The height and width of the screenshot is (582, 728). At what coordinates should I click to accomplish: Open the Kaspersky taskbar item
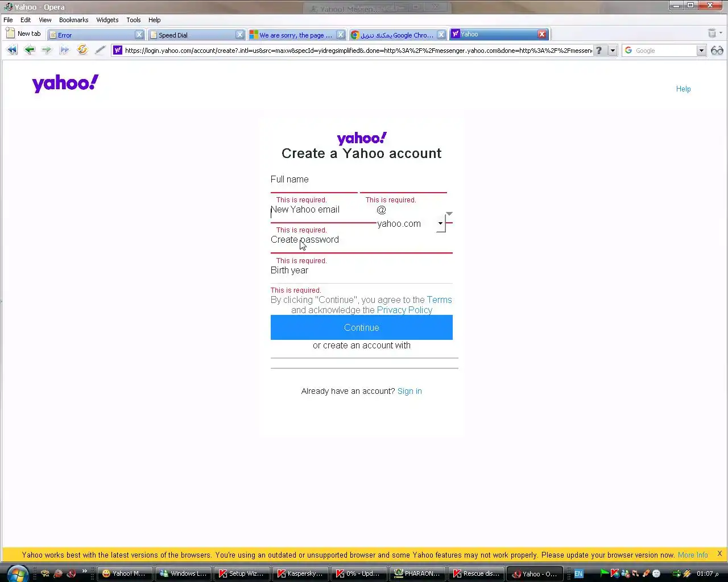301,573
